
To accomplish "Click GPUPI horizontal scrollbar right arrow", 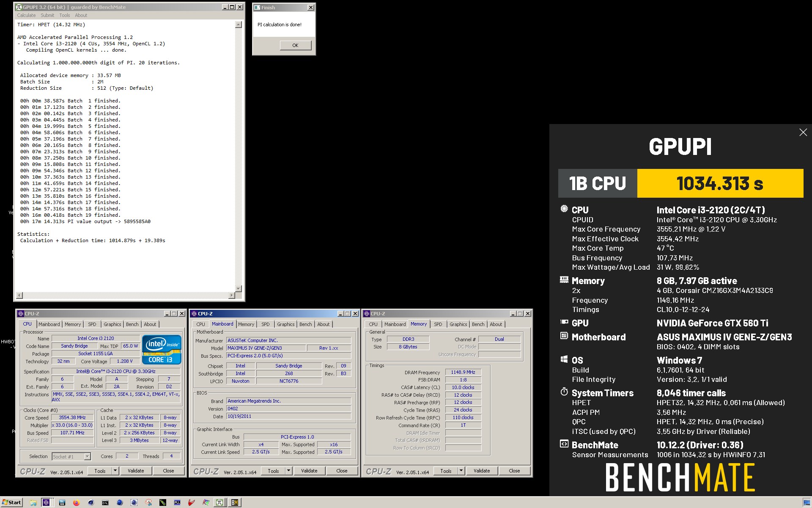I will (231, 295).
